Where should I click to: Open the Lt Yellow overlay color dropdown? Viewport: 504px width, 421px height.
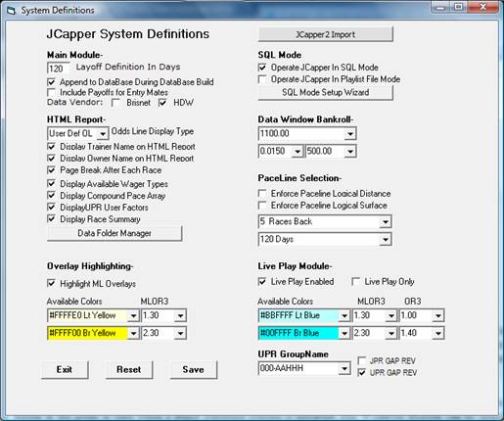pyautogui.click(x=133, y=315)
